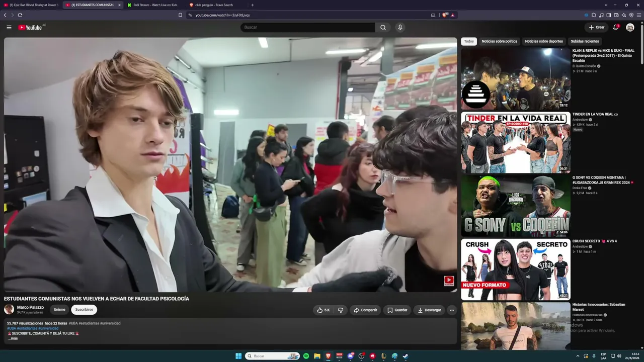
Task: Focus the YouTube Buscar search field
Action: [x=307, y=27]
